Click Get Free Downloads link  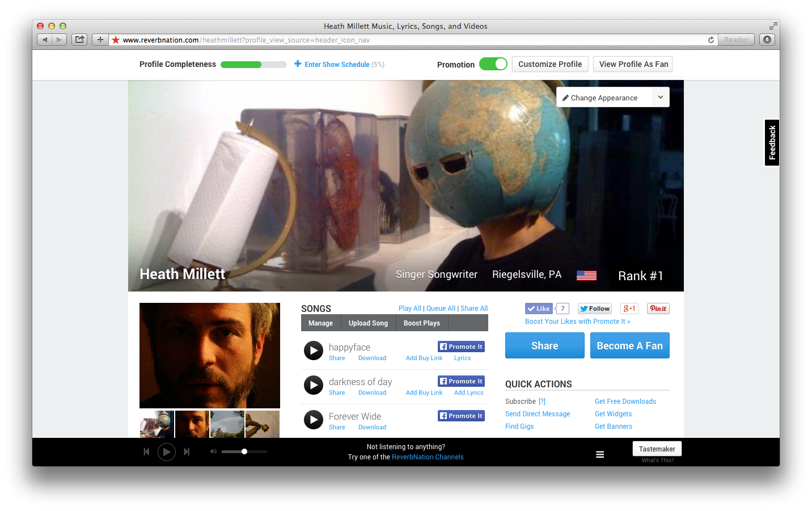pos(625,402)
